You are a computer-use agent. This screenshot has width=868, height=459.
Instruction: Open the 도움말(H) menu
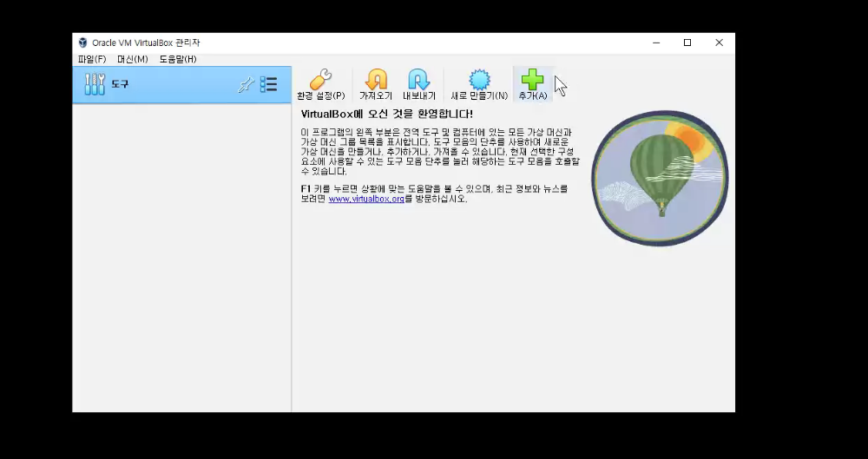click(x=178, y=59)
